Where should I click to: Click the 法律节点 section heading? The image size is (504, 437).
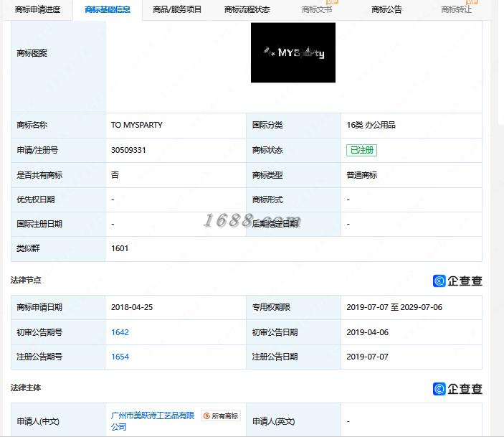click(x=26, y=280)
